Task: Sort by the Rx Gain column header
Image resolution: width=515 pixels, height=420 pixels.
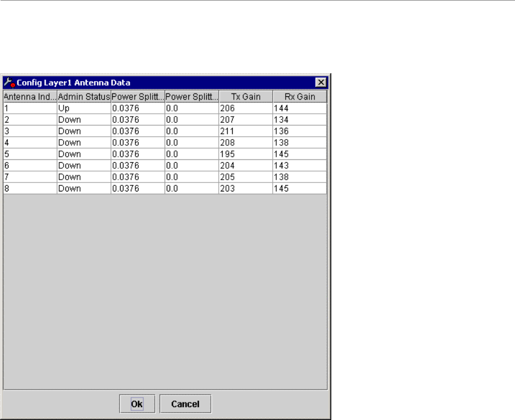Action: click(300, 96)
